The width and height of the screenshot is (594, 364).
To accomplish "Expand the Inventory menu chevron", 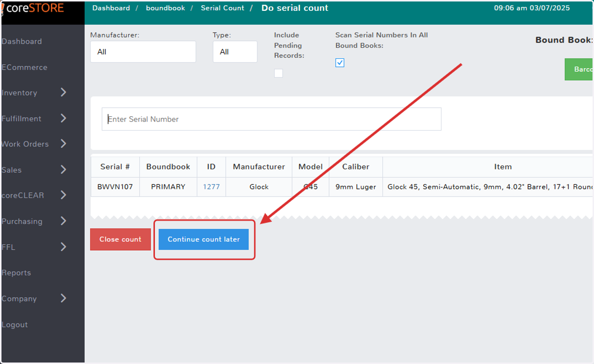I will click(63, 92).
